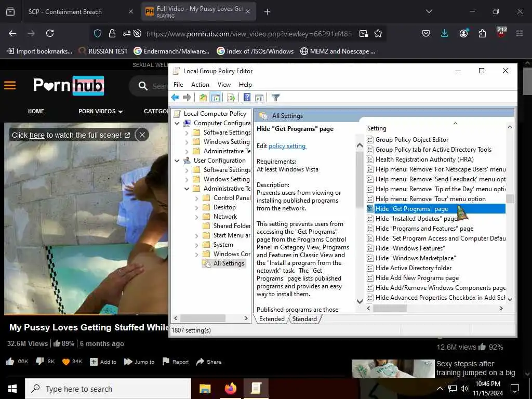Open the View menu
Viewport: 532px width, 399px height.
(224, 85)
